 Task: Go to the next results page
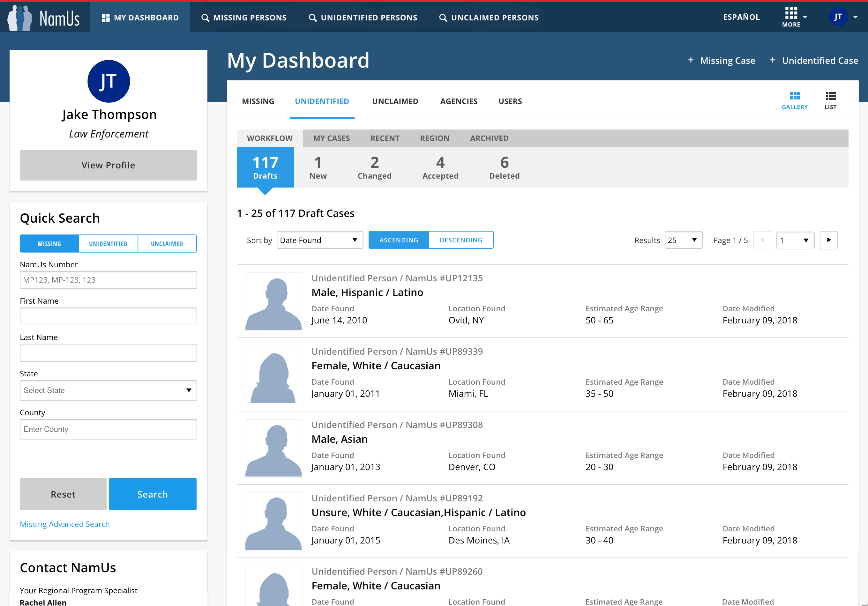point(828,240)
